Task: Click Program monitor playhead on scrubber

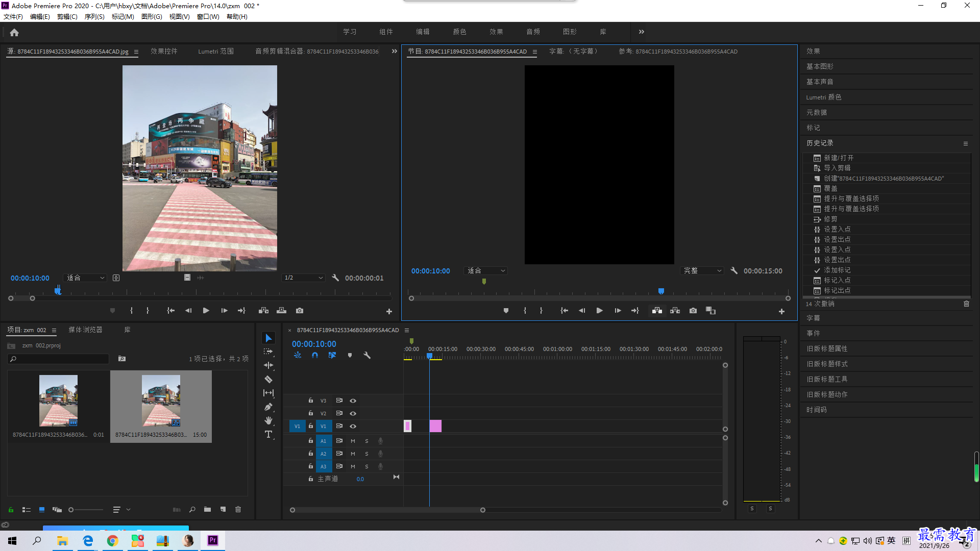Action: click(x=661, y=291)
